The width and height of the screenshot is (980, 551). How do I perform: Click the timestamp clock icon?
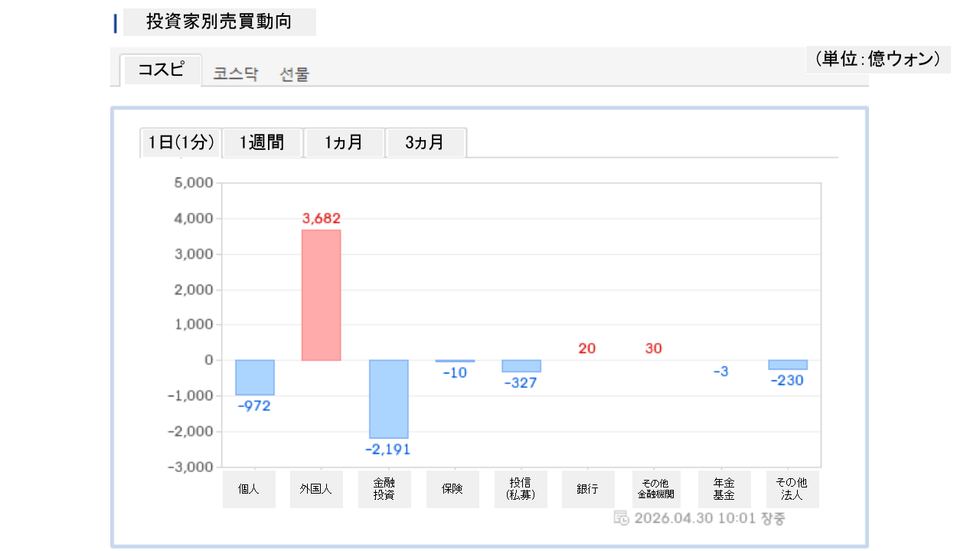(622, 518)
